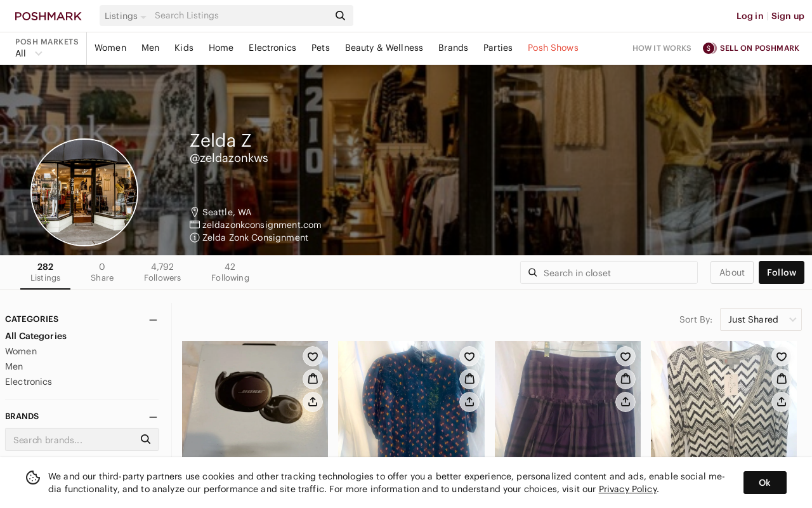
Task: Click the Zelda Z profile picture
Action: 84,192
